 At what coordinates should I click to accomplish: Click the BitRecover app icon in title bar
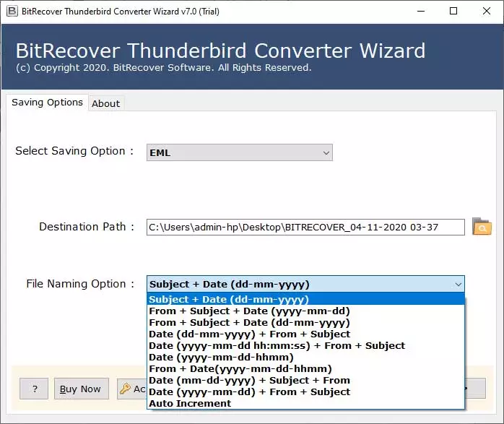click(x=12, y=11)
